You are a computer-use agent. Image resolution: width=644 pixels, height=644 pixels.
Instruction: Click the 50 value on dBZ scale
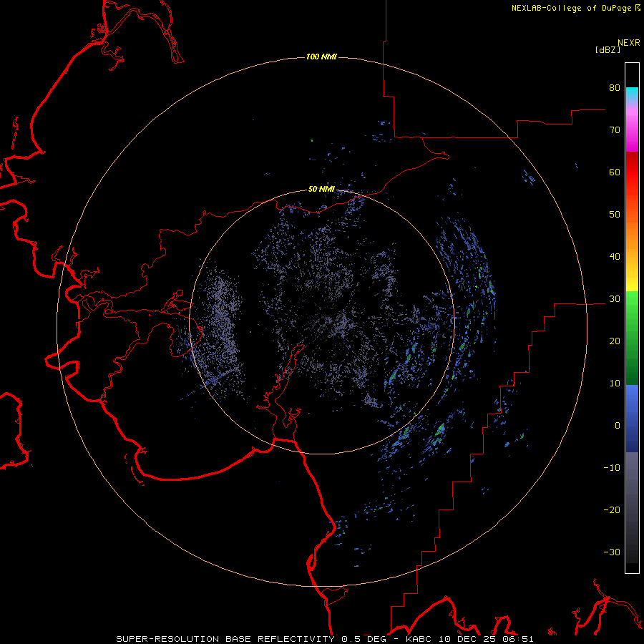[615, 215]
